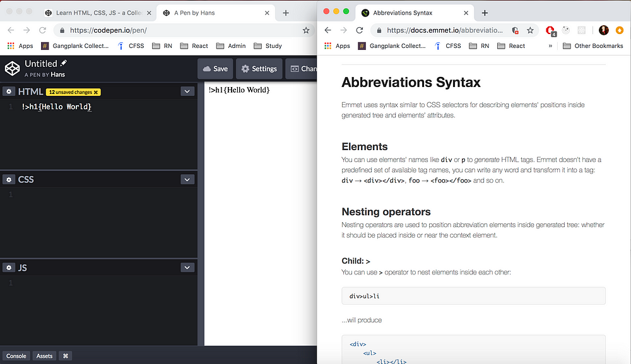Show hidden bookmarks via double chevron
Viewport: 631px width, 364px height.
[550, 46]
